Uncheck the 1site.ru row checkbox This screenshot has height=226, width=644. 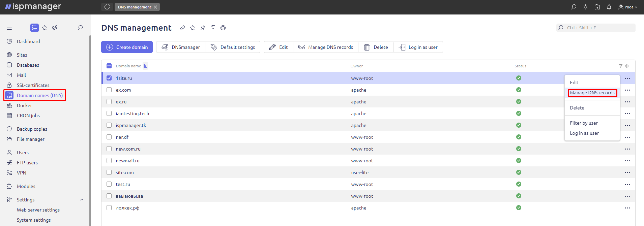point(109,78)
